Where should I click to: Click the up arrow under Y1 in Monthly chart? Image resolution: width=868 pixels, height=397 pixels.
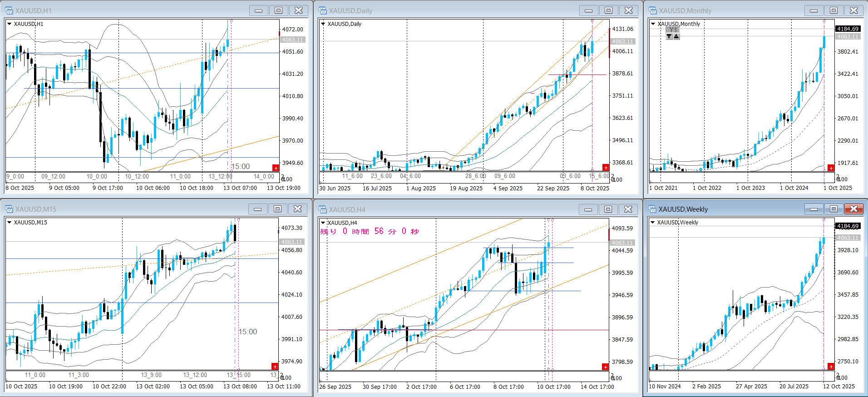click(x=676, y=36)
